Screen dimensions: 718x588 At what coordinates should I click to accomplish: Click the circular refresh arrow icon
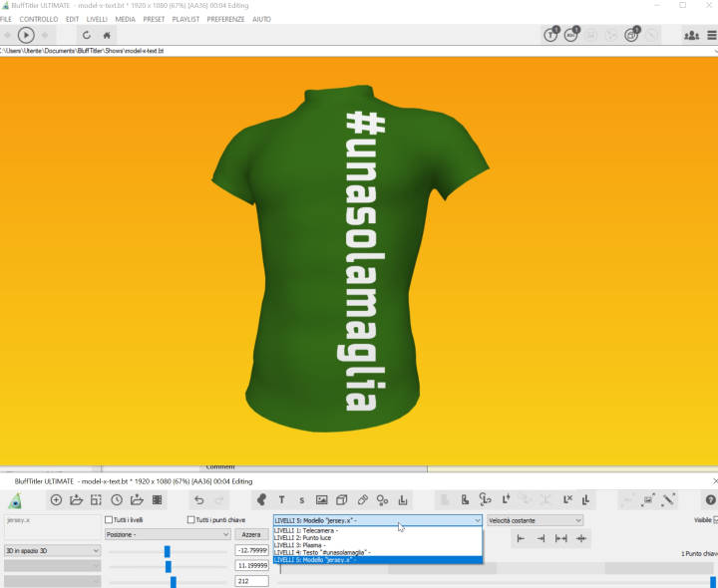tap(86, 35)
